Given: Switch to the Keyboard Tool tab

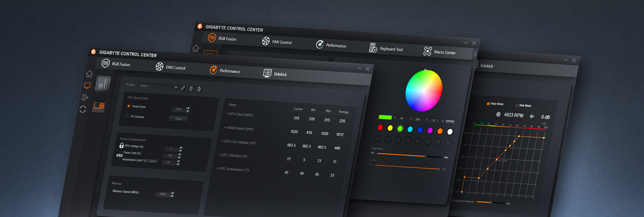Looking at the screenshot, I should pyautogui.click(x=386, y=49).
